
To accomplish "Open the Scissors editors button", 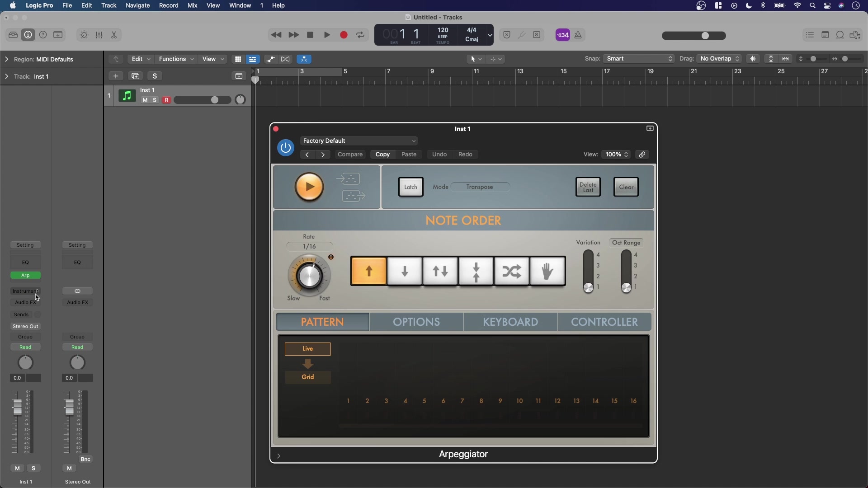I will click(114, 35).
